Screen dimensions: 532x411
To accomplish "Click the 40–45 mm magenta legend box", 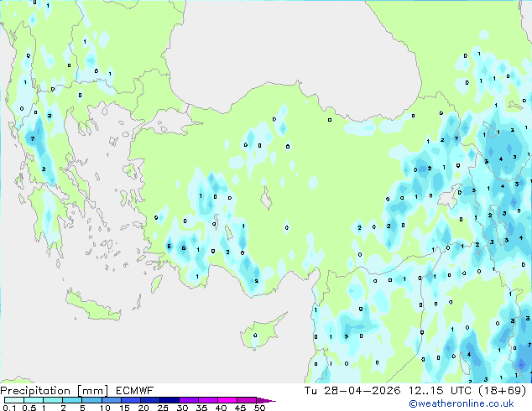I will pos(227,400).
